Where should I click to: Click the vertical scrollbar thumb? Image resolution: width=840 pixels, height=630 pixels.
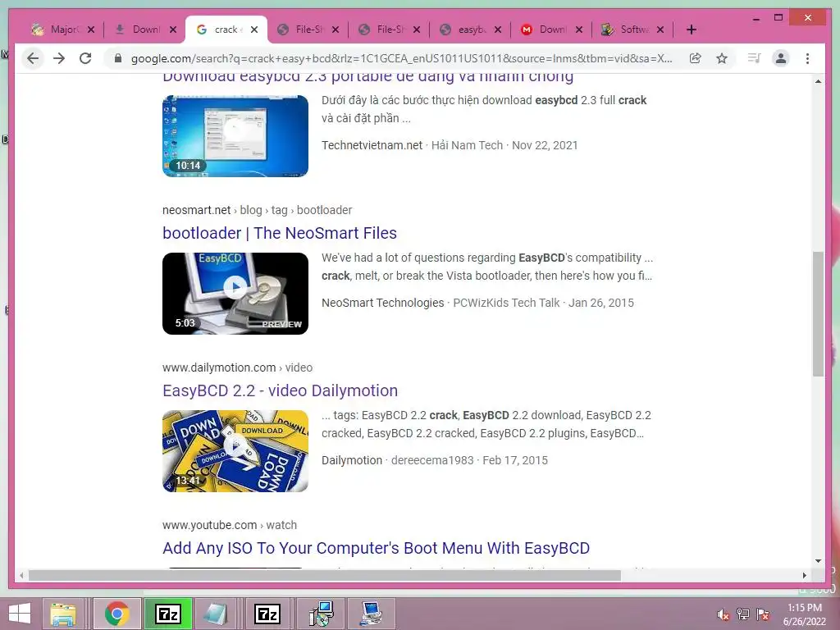(x=818, y=313)
